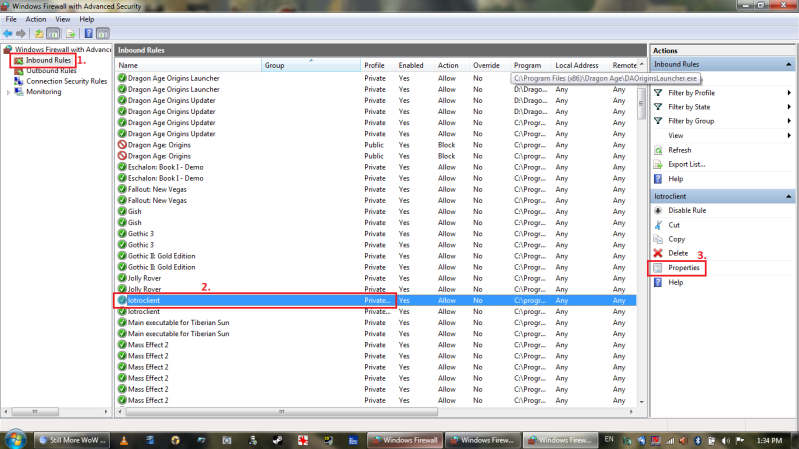Sort the list by the Name column
Image resolution: width=799 pixels, height=449 pixels.
click(188, 65)
